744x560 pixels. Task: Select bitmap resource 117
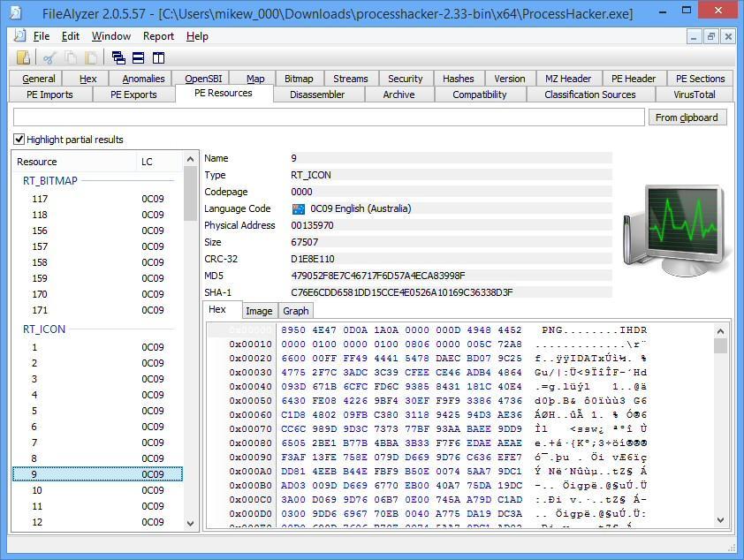[x=98, y=199]
